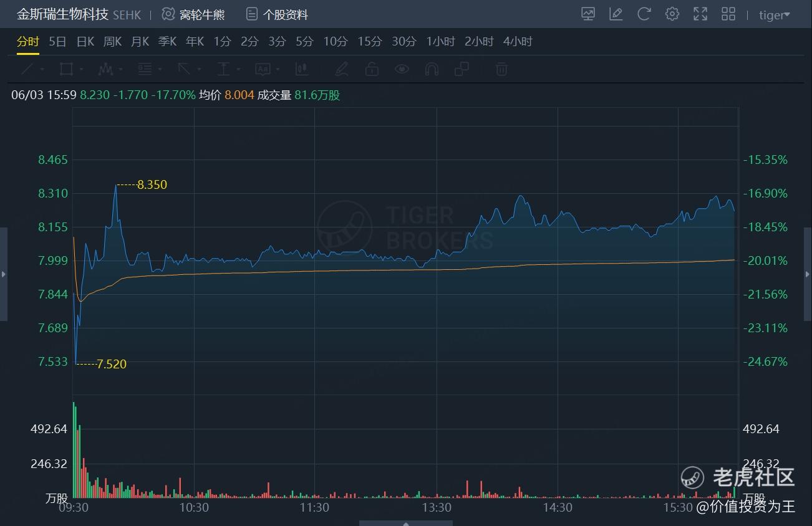Click the chart drawing pencil icon
The width and height of the screenshot is (812, 526).
pyautogui.click(x=616, y=14)
